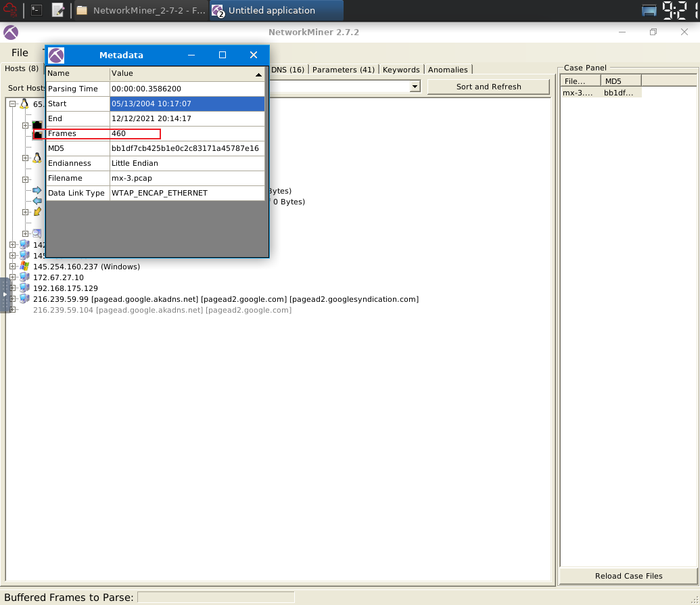Switch to the Keywords tab
The width and height of the screenshot is (700, 605).
coord(401,70)
